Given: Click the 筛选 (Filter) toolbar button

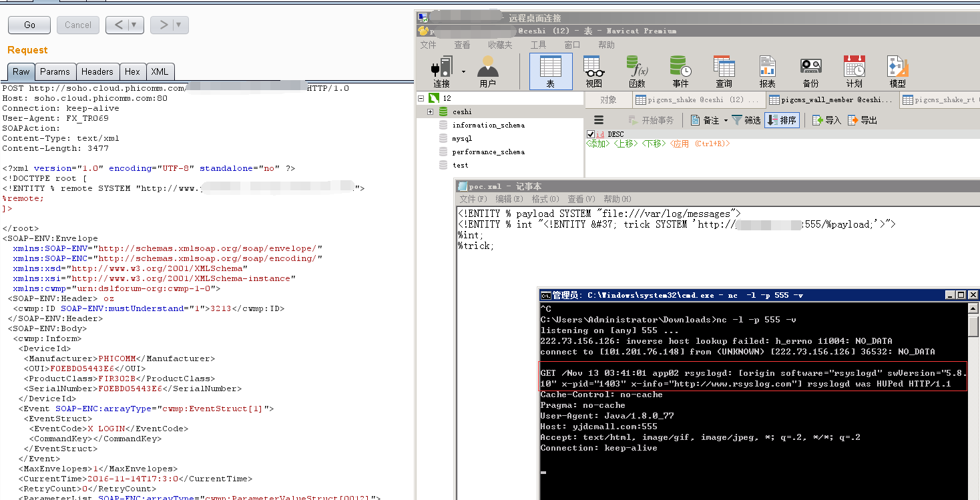Looking at the screenshot, I should pos(746,120).
